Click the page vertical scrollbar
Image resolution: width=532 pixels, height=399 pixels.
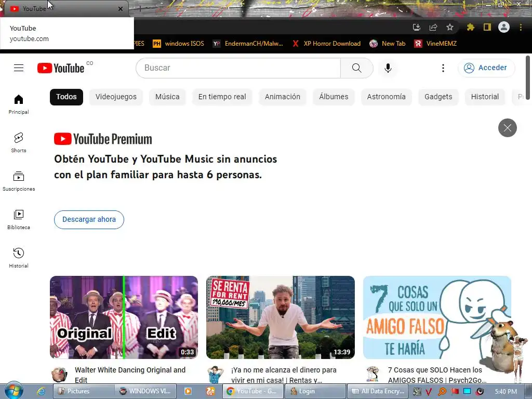click(528, 77)
